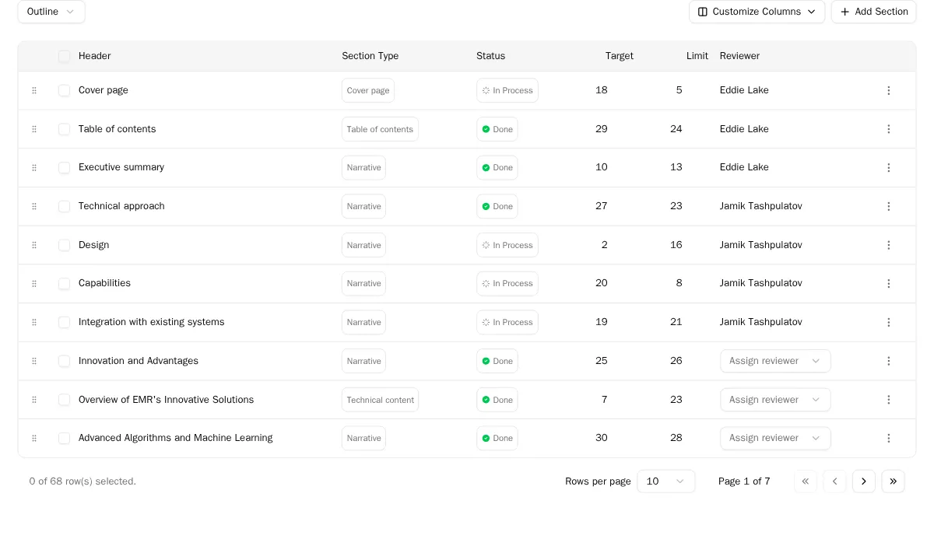934x560 pixels.
Task: Open the Outline view dropdown
Action: pyautogui.click(x=51, y=12)
